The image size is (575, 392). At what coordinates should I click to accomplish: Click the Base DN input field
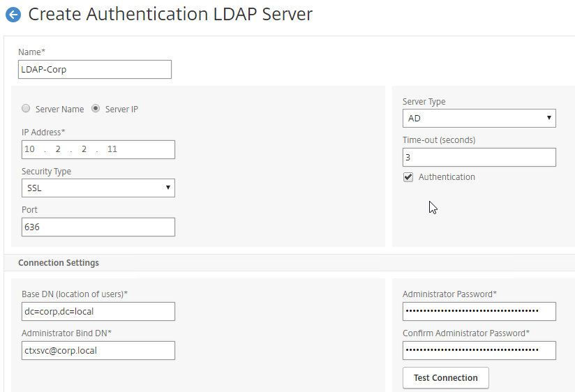coord(98,311)
